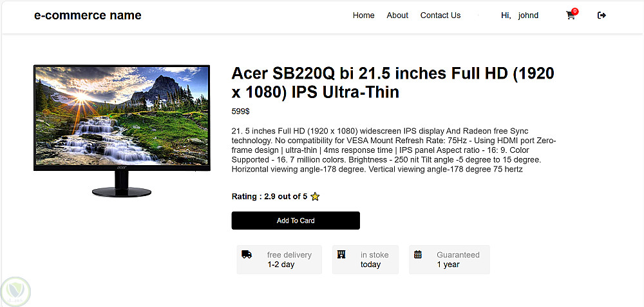Click the Acer SB220Q product title
The height and width of the screenshot is (307, 644).
(392, 82)
